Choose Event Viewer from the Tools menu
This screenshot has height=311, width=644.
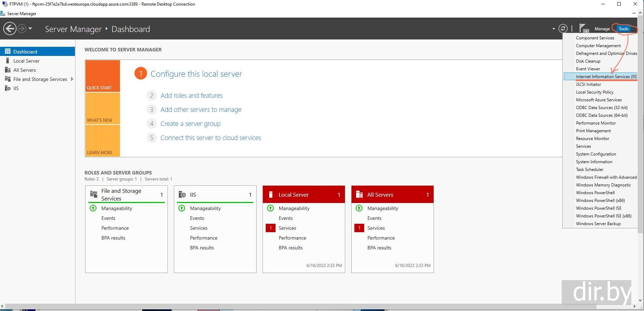[588, 69]
